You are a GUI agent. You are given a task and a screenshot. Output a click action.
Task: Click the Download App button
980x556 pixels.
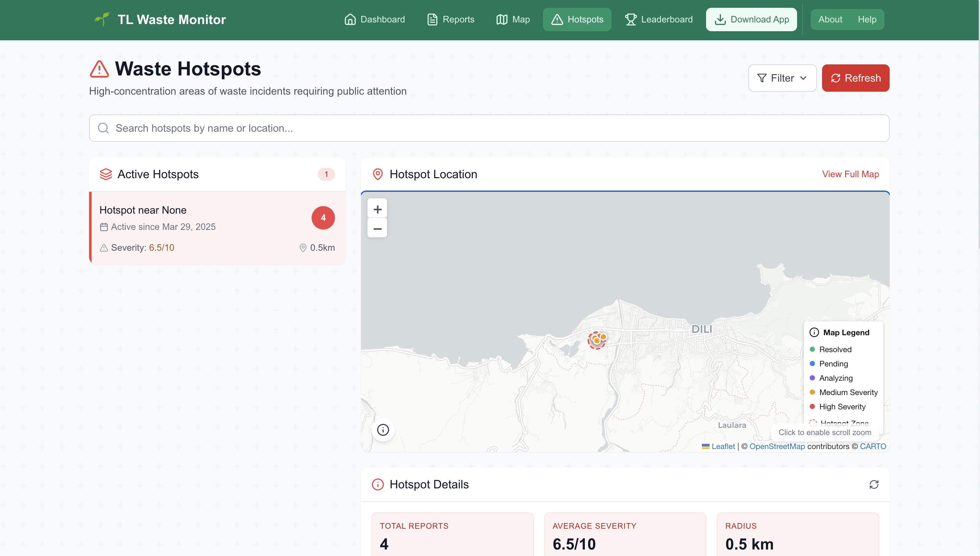coord(751,20)
